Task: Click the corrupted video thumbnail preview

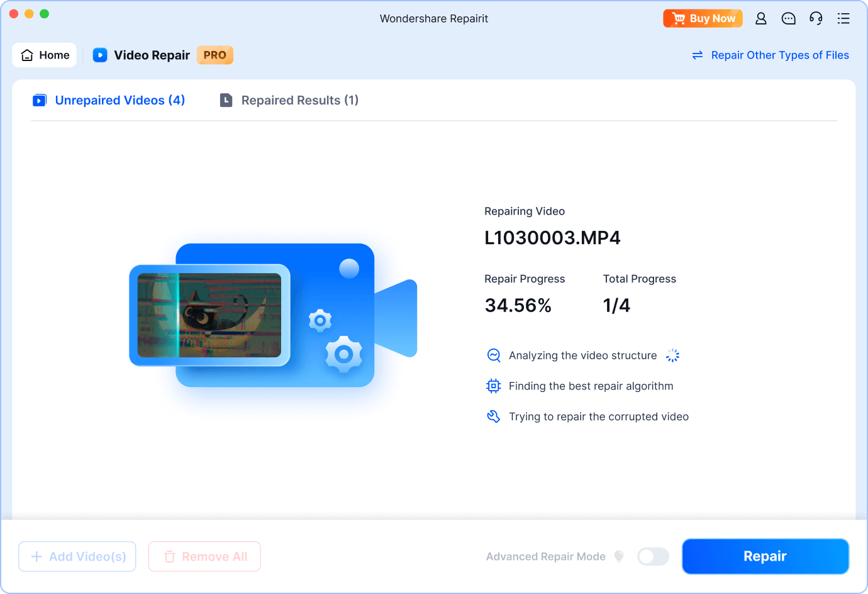Action: point(209,315)
